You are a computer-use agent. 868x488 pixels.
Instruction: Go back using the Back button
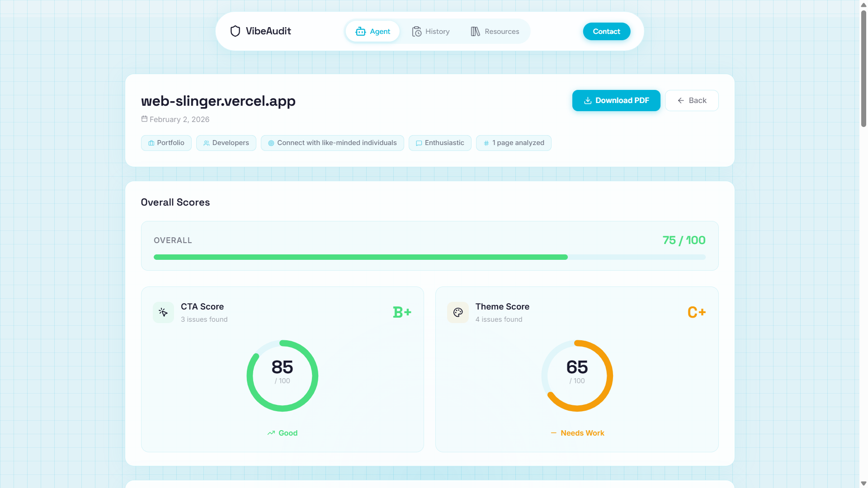(692, 101)
